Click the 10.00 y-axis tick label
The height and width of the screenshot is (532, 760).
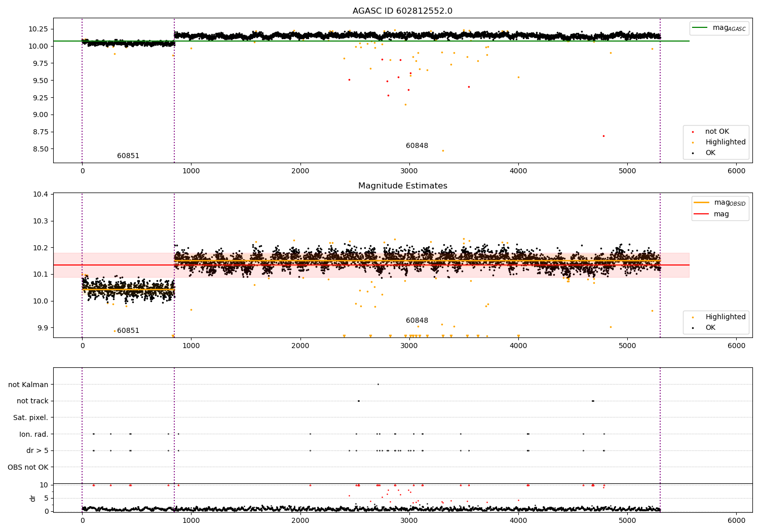click(38, 46)
